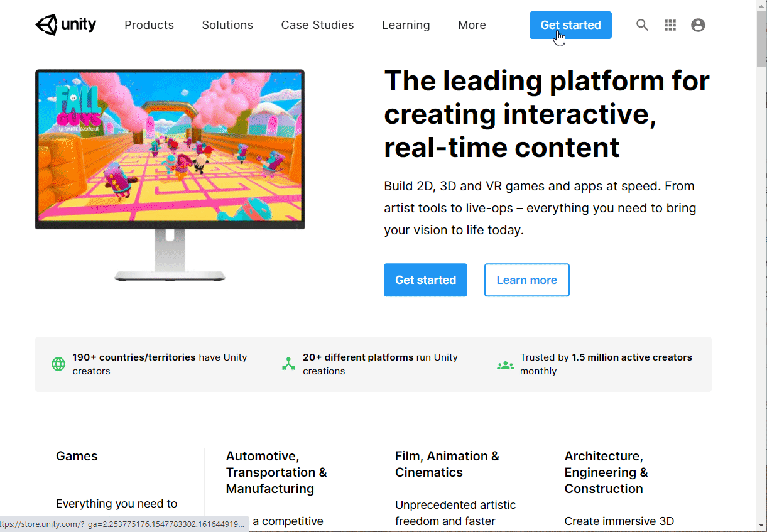Click 'Unprecedented artistic freedom' description text

(x=455, y=513)
